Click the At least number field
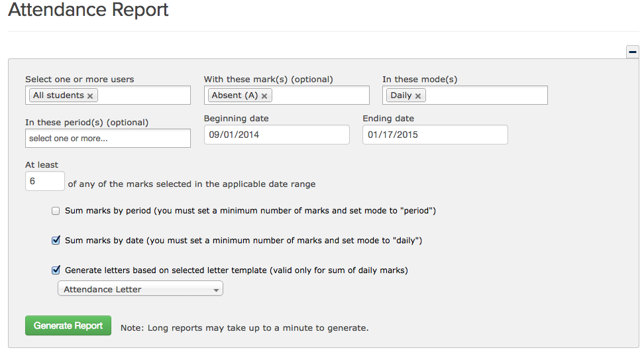Screen dimensions: 644x354 pos(45,181)
